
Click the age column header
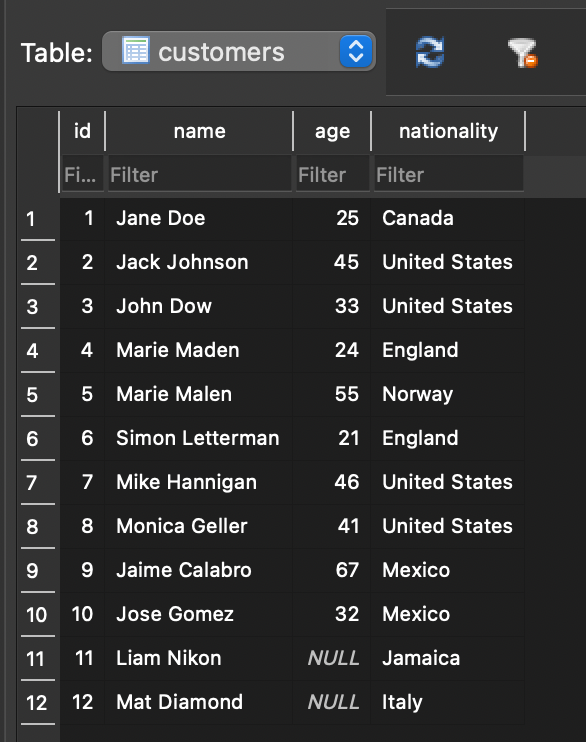point(332,131)
